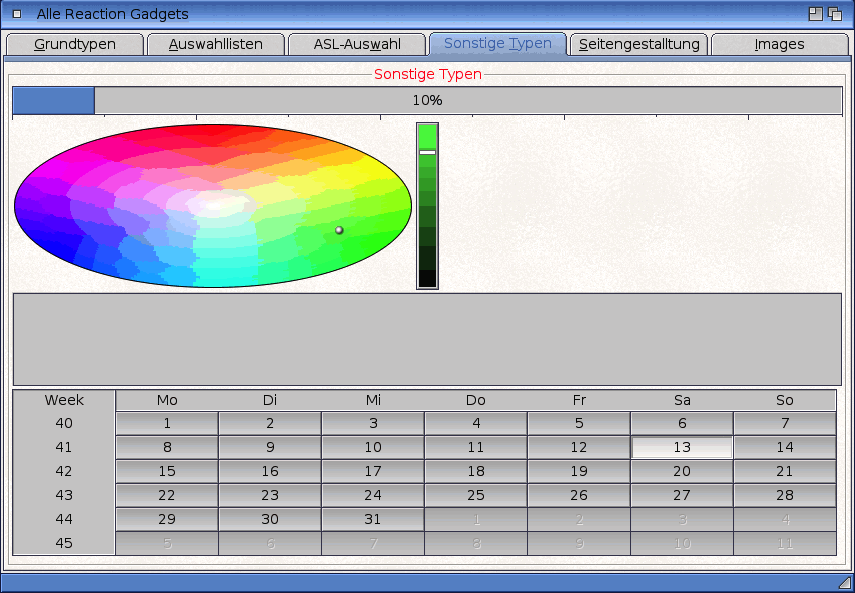Viewport: 855px width, 593px height.
Task: Click the window close gadget in title bar
Action: tap(16, 14)
